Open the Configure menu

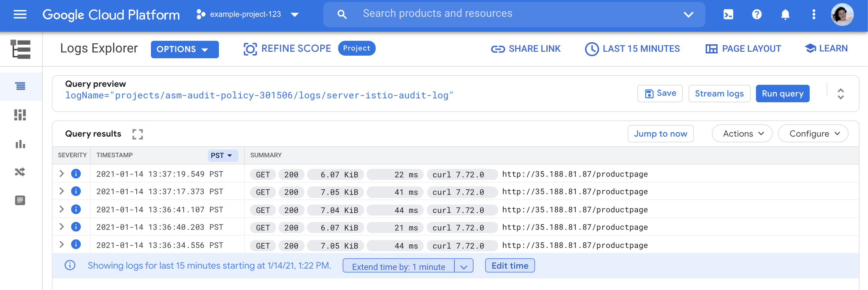[813, 134]
